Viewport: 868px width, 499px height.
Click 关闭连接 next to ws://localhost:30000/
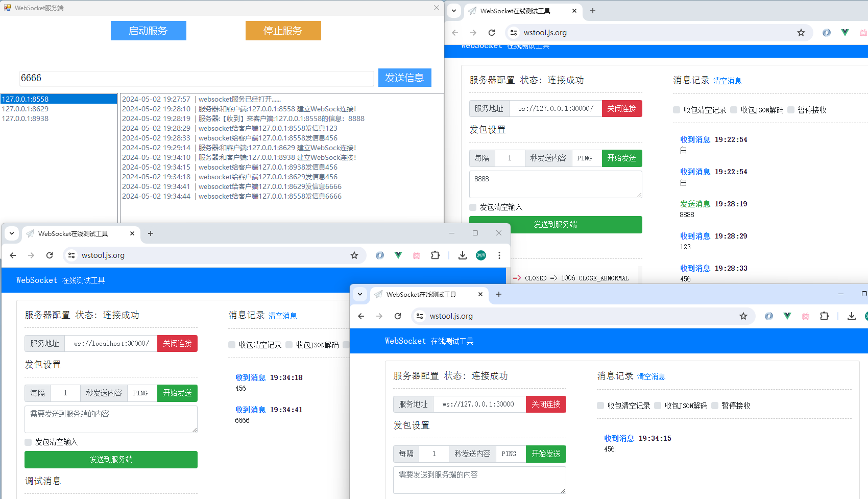point(177,343)
